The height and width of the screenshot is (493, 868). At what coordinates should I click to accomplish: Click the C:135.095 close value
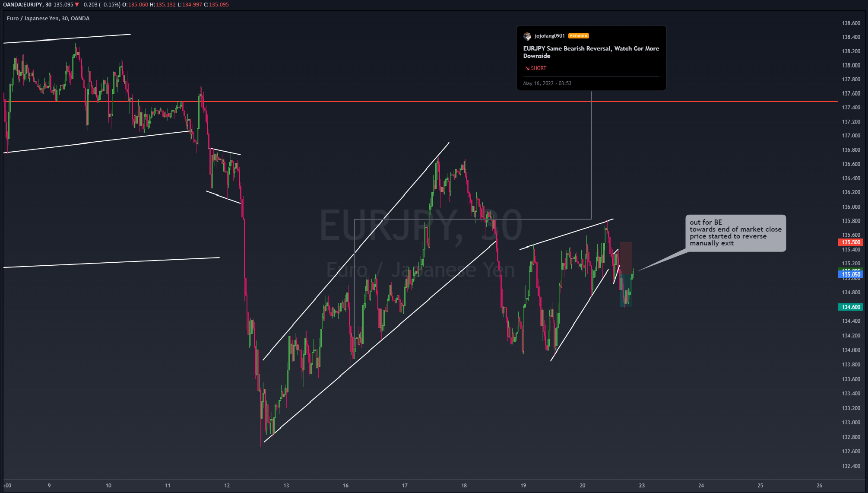point(216,4)
